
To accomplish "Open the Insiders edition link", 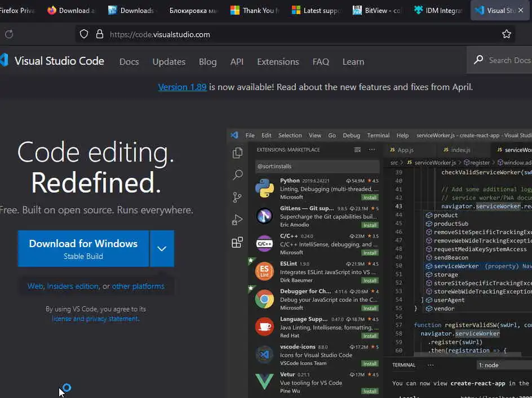I will click(x=73, y=286).
